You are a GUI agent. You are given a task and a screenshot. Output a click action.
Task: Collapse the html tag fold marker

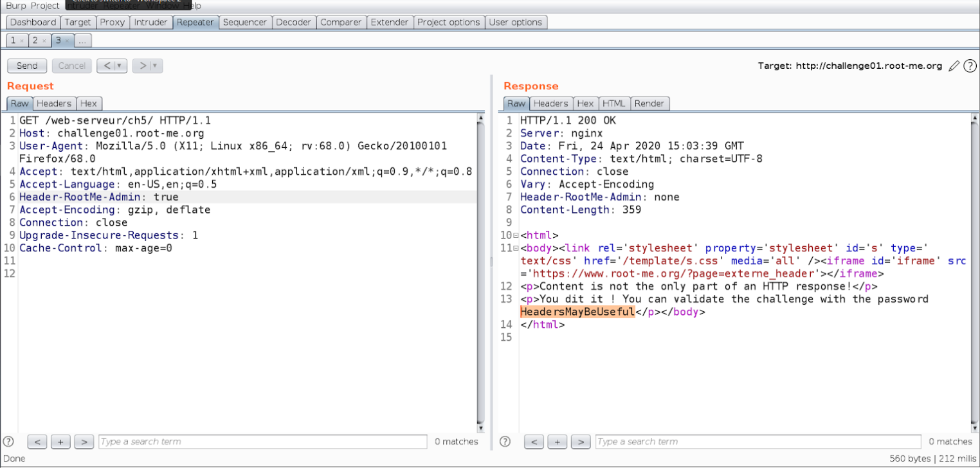click(516, 235)
